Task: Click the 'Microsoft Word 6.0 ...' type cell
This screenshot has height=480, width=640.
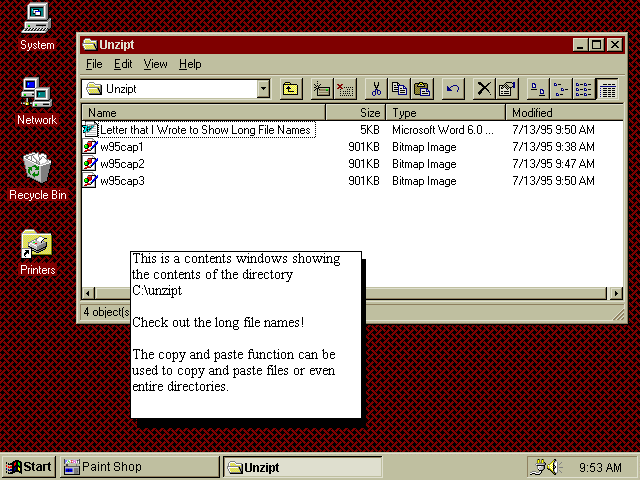Action: coord(443,130)
